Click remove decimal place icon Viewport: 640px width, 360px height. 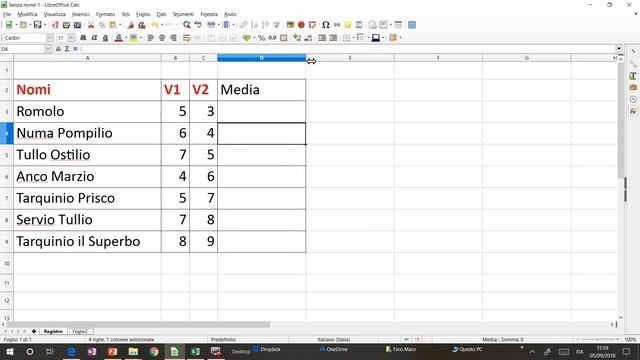(x=309, y=38)
